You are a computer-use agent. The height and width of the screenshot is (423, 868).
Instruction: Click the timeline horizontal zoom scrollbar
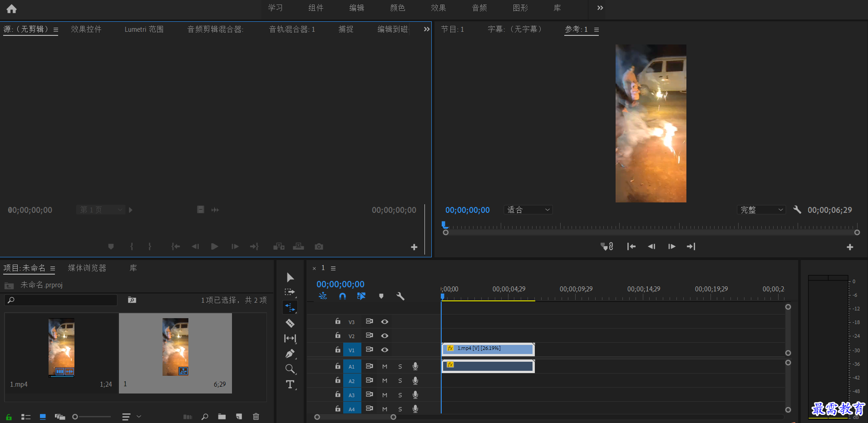(355, 417)
